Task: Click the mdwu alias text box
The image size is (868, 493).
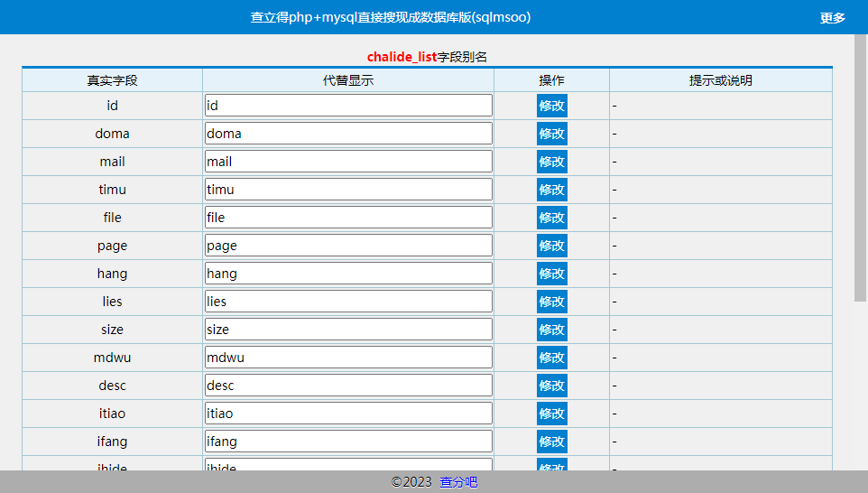Action: pyautogui.click(x=348, y=358)
